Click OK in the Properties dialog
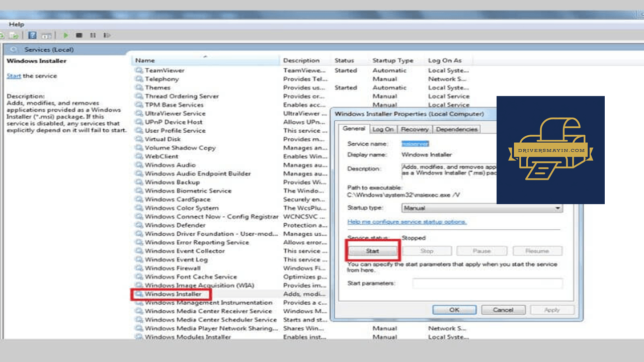This screenshot has width=644, height=362. click(x=454, y=310)
